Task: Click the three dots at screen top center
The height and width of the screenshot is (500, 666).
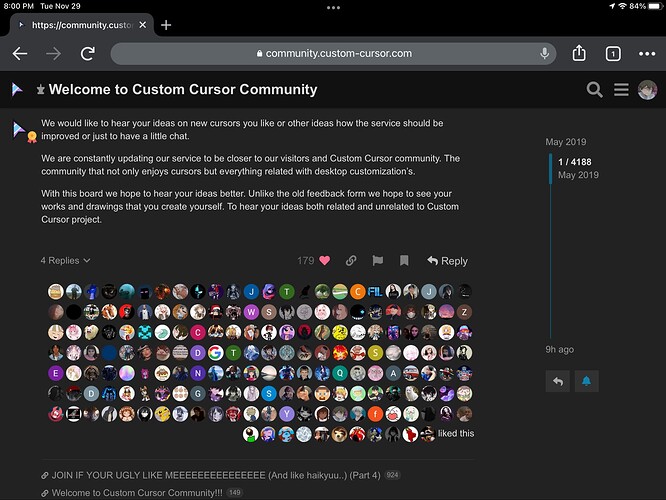Action: tap(333, 7)
